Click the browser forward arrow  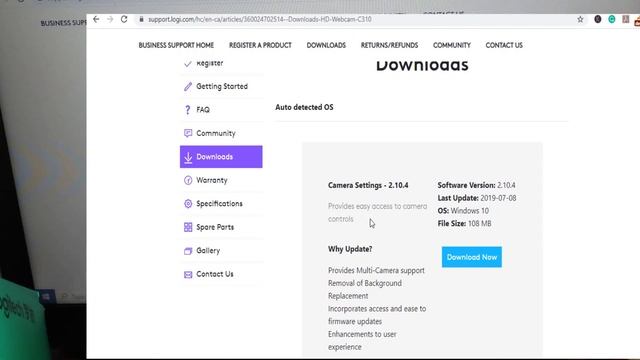coord(110,19)
